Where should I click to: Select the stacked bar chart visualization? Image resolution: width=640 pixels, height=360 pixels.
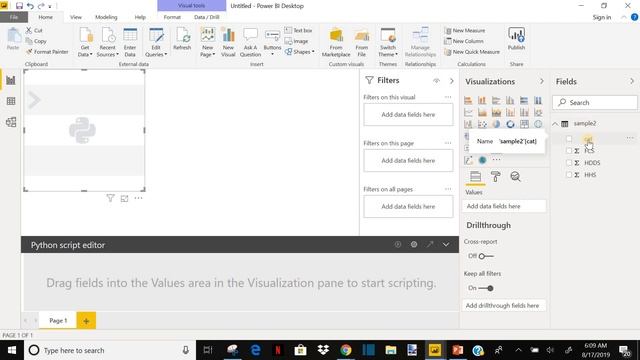click(468, 100)
